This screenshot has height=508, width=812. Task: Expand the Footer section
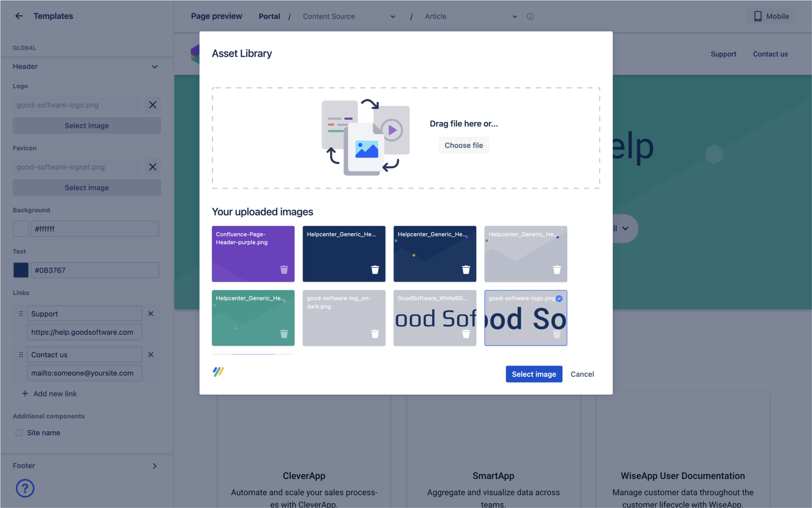tap(155, 466)
